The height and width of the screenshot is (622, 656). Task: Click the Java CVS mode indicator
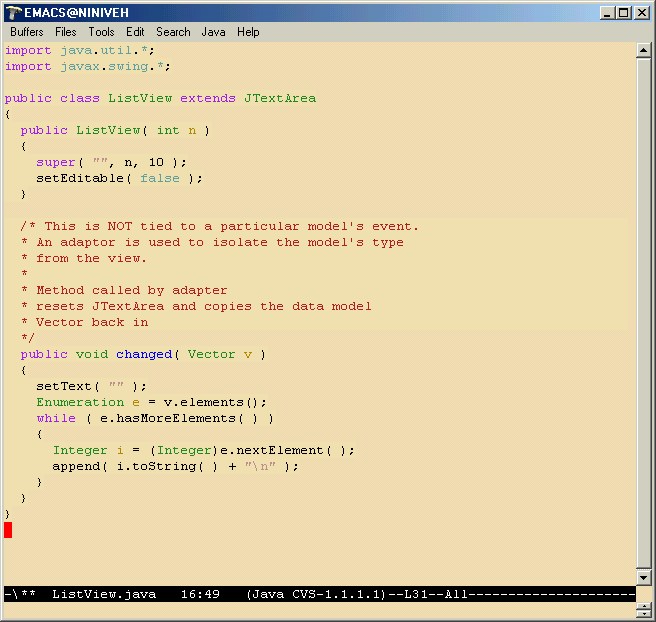(x=316, y=594)
